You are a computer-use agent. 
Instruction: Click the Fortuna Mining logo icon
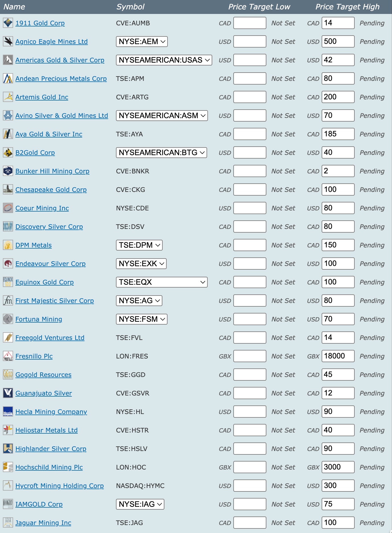(8, 319)
